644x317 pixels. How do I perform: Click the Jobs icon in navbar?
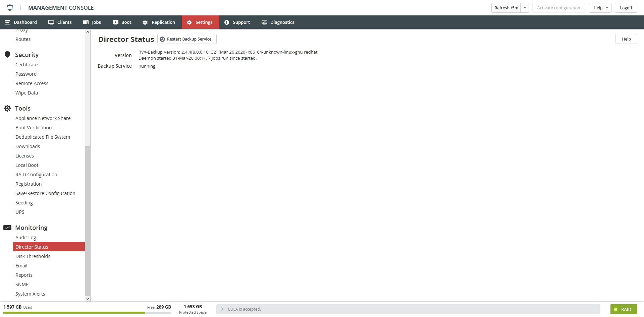click(86, 22)
